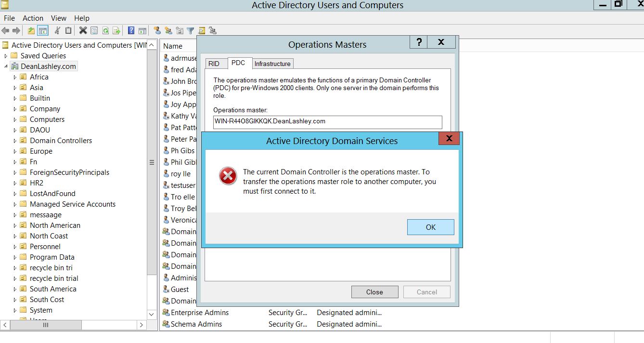Open the Action menu
Screen dimensions: 644x343
click(x=33, y=18)
